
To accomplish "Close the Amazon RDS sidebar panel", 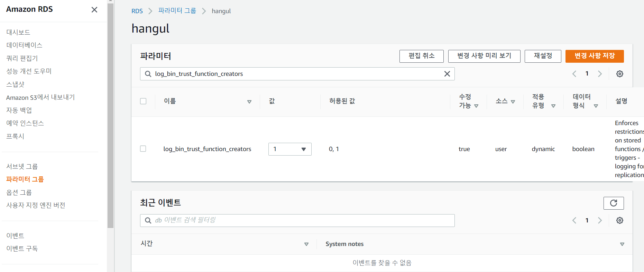I will click(94, 10).
